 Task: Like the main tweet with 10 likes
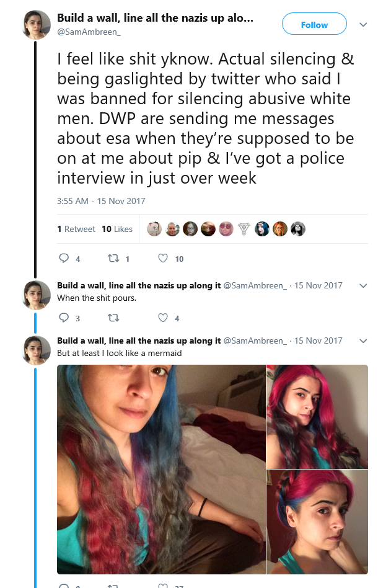pos(163,259)
